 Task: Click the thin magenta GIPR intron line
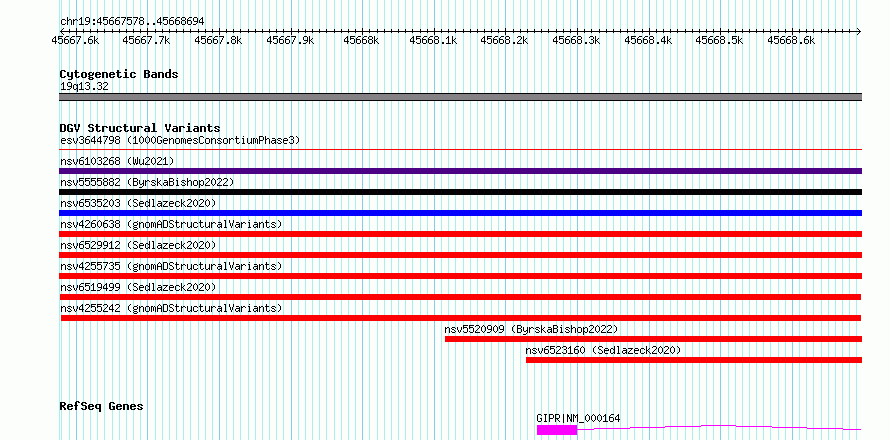[x=719, y=427]
